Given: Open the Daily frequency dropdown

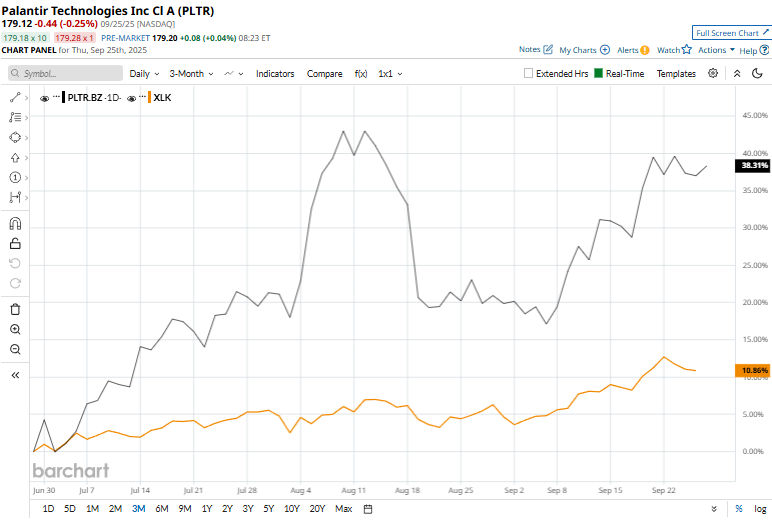Looking at the screenshot, I should (x=144, y=73).
